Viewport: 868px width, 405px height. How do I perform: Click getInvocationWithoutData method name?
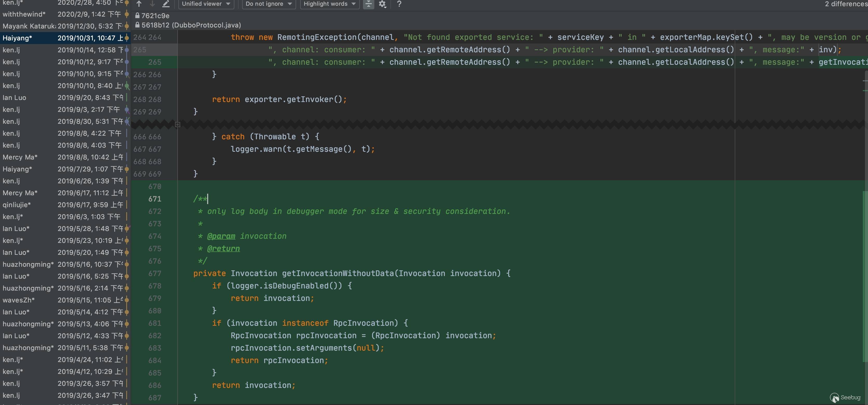tap(338, 273)
